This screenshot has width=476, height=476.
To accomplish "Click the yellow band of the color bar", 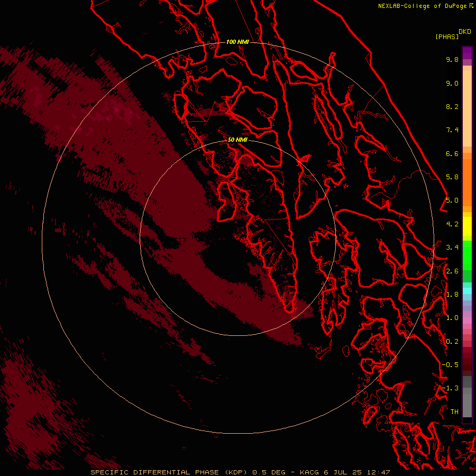I will (467, 226).
